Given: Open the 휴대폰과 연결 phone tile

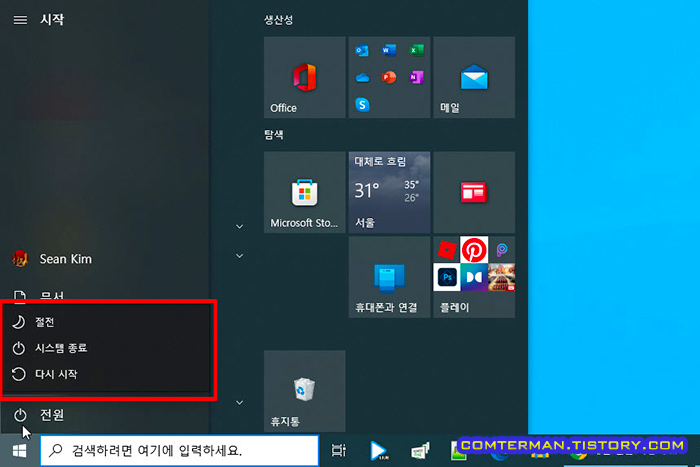Looking at the screenshot, I should click(x=389, y=277).
